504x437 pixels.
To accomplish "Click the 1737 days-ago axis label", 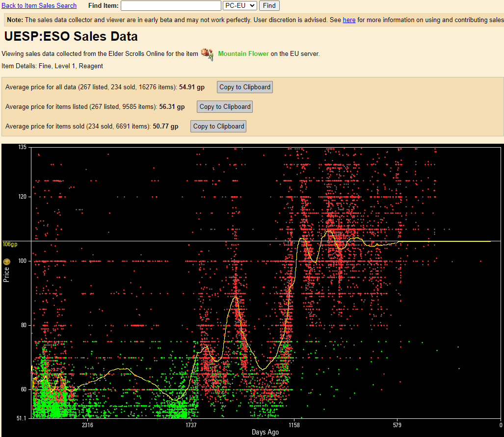I will pos(191,425).
